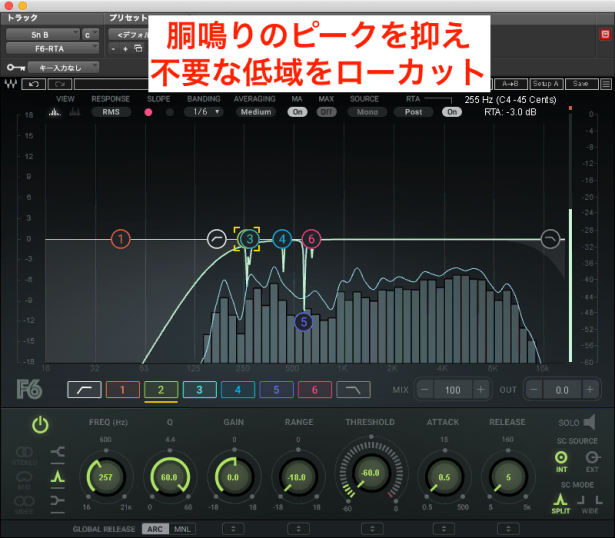This screenshot has height=538, width=615.
Task: Open the F6-RTA plugin selector dropdown
Action: [x=52, y=49]
